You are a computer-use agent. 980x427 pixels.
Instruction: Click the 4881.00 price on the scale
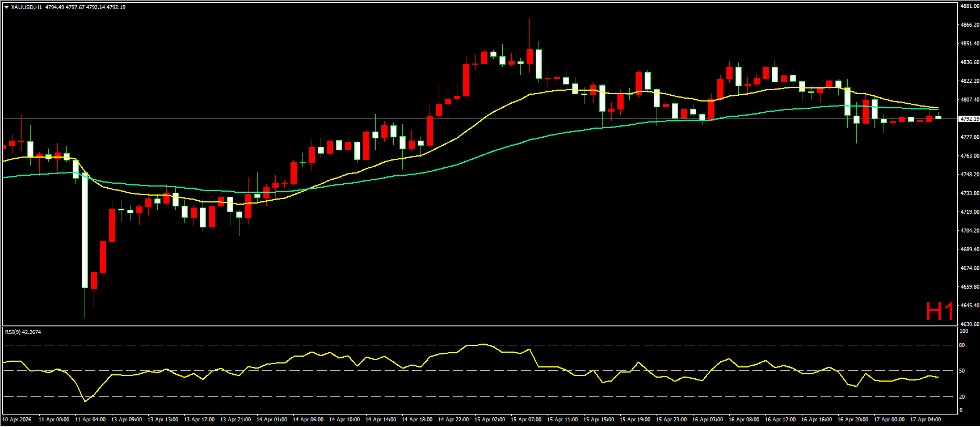point(969,6)
